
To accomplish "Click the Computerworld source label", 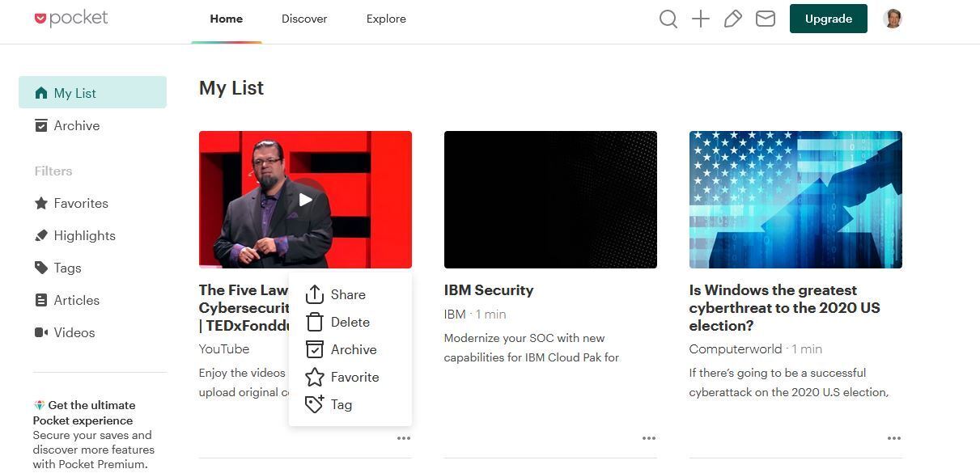I will (x=736, y=349).
